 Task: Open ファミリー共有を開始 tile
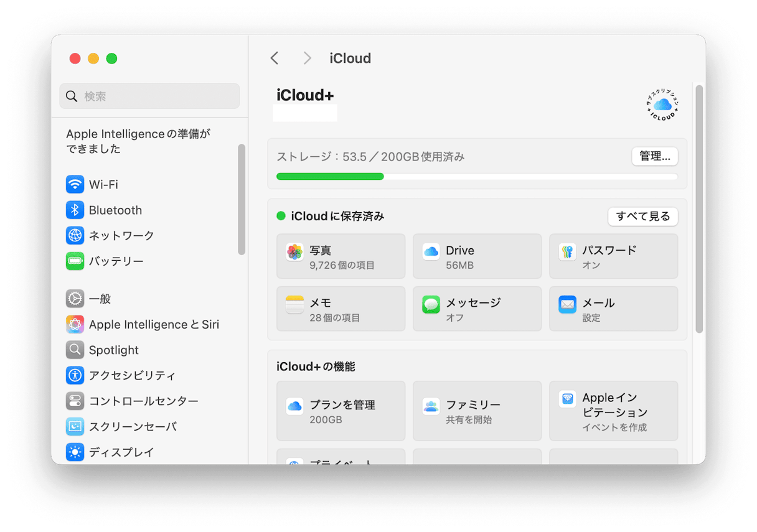(x=477, y=410)
